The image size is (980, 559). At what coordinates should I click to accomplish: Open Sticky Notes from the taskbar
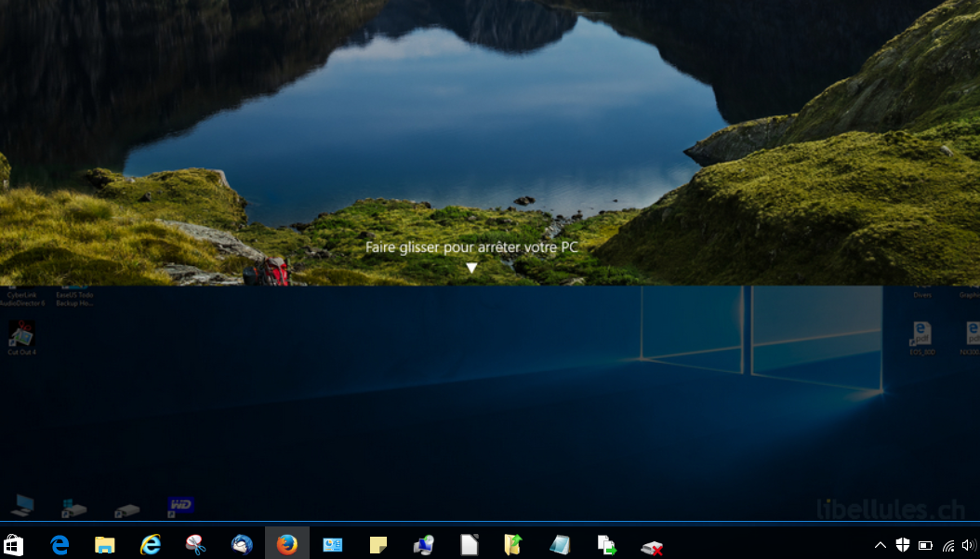tap(378, 545)
